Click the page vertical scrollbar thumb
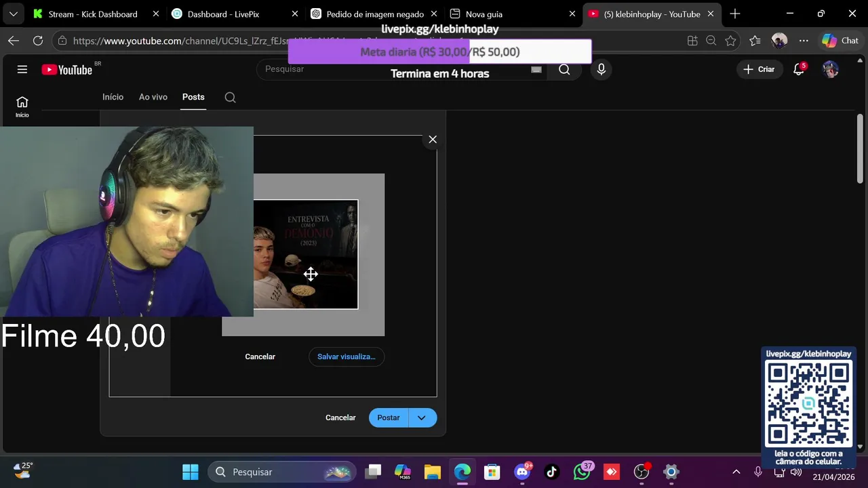868x488 pixels. 860,148
